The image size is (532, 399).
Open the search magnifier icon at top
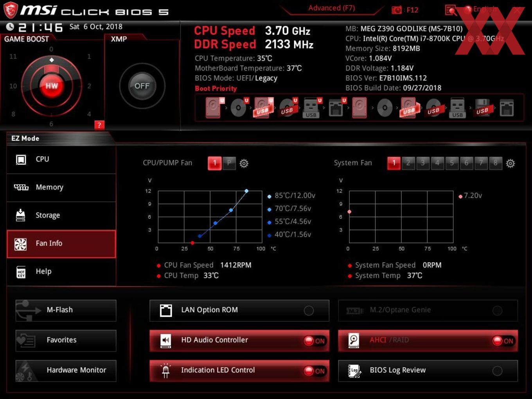(451, 10)
